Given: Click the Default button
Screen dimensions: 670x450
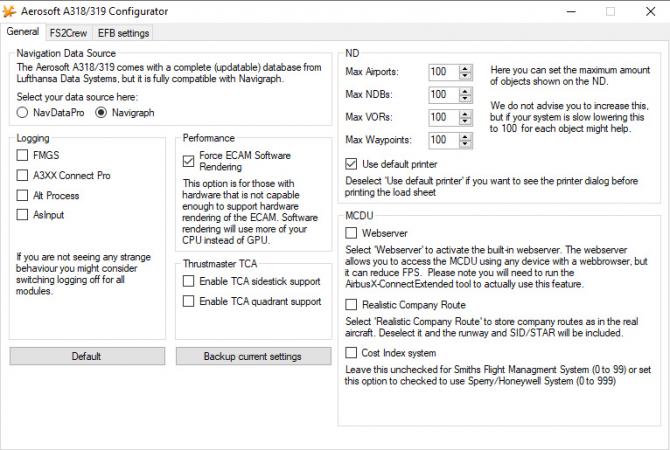Looking at the screenshot, I should pyautogui.click(x=87, y=356).
